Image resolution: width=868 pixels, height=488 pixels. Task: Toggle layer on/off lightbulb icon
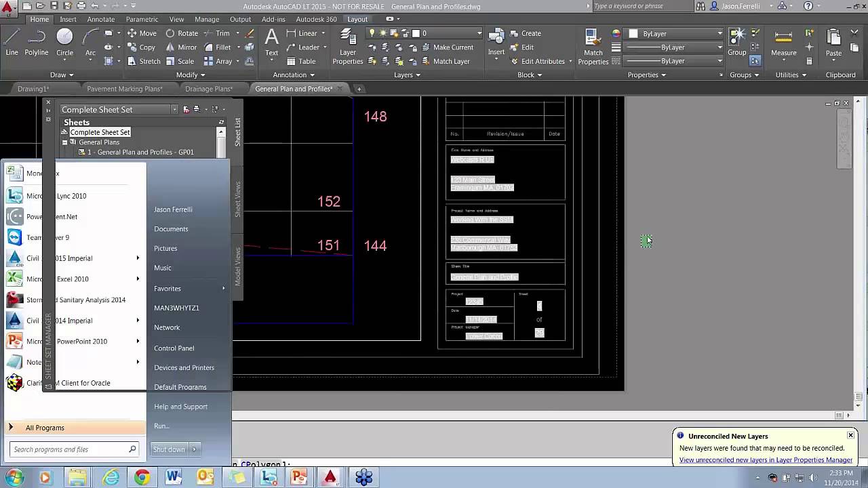(x=372, y=33)
